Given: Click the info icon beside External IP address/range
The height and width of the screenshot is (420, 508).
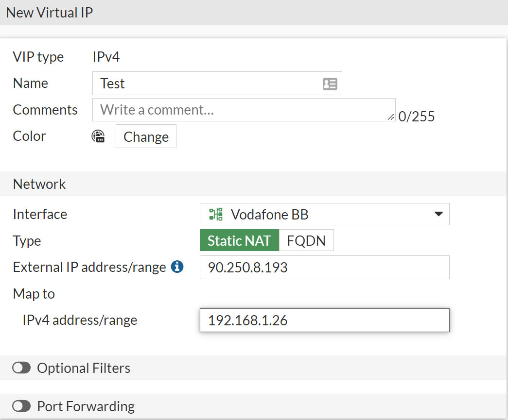Looking at the screenshot, I should (178, 266).
